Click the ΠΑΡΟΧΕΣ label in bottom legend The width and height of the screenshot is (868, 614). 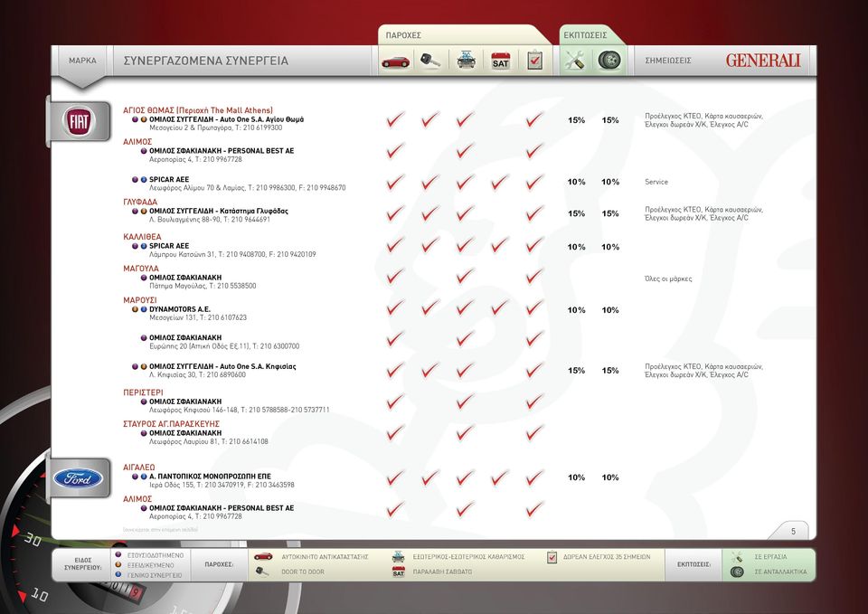219,564
